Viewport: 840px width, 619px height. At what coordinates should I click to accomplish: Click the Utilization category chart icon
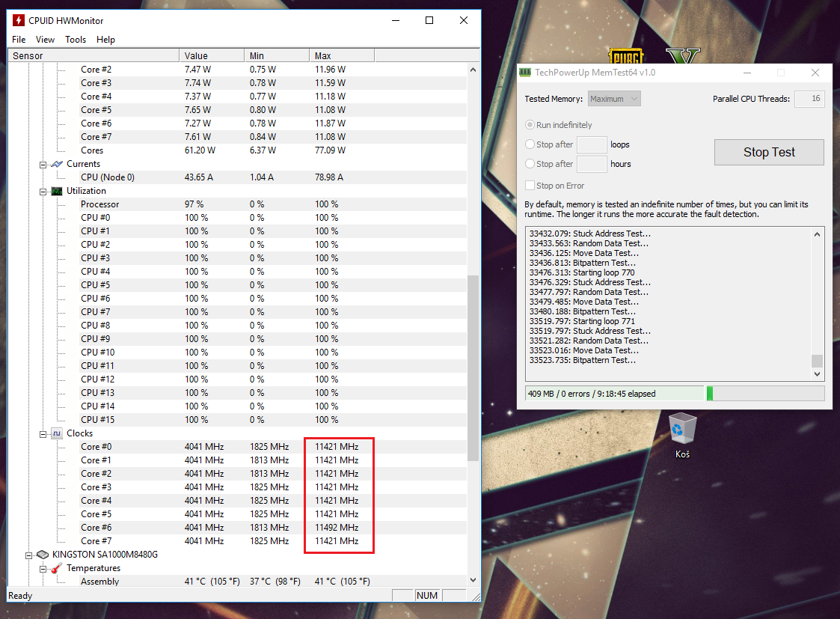[57, 191]
